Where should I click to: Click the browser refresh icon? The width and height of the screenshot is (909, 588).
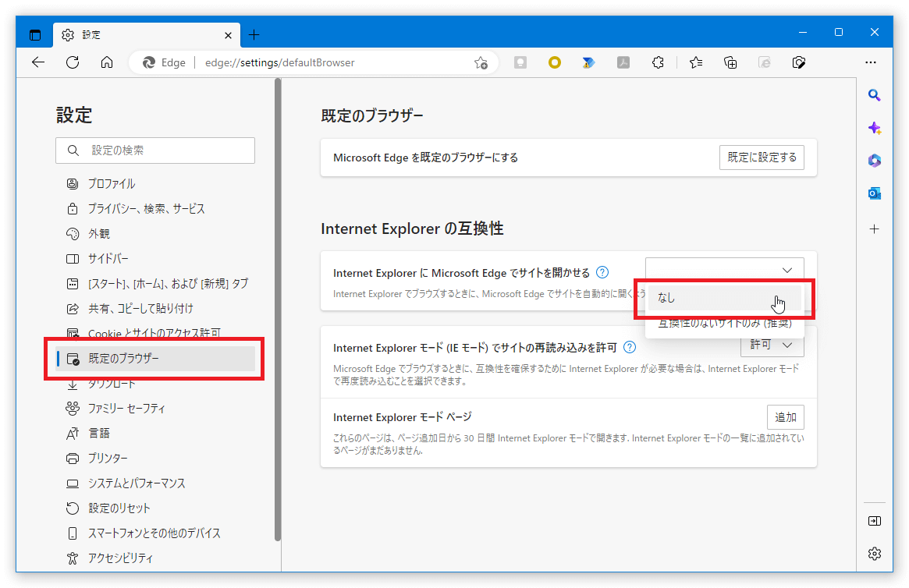point(73,62)
